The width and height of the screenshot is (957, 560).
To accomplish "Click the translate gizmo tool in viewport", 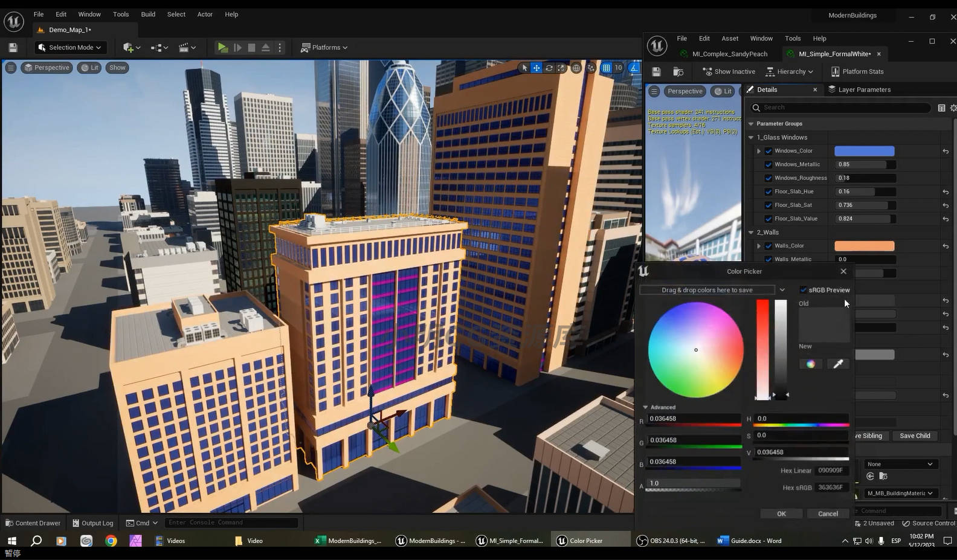I will (x=536, y=68).
